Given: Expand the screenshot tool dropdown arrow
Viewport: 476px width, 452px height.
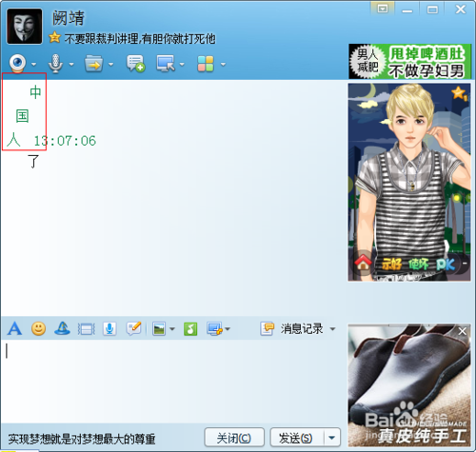Looking at the screenshot, I should click(228, 329).
